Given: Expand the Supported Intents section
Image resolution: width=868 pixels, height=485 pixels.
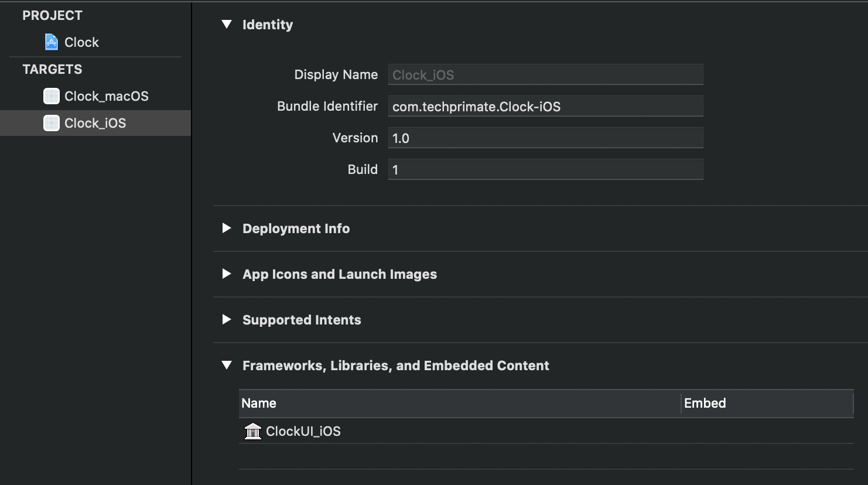Looking at the screenshot, I should coord(227,320).
